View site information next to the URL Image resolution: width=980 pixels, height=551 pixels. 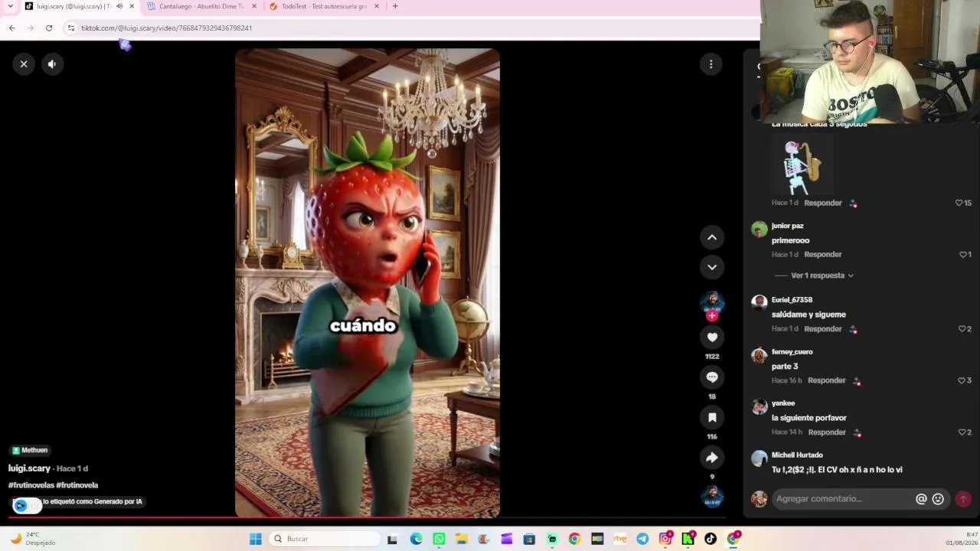pos(71,28)
